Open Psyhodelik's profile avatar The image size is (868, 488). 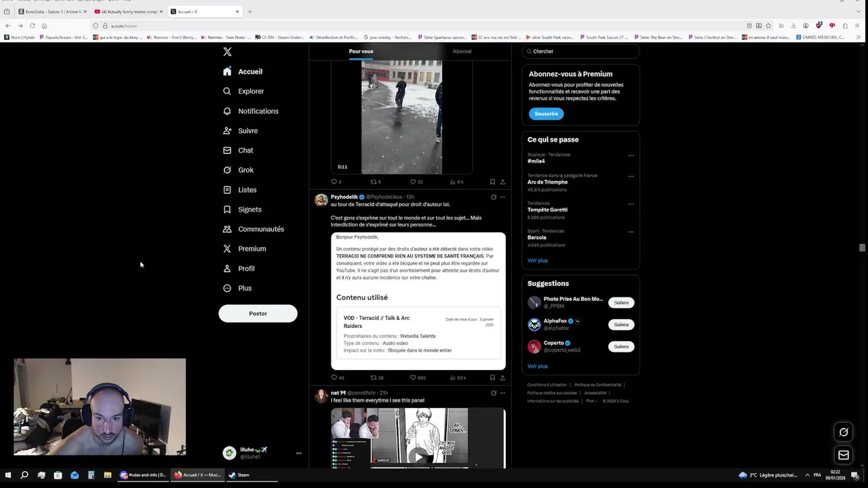click(321, 199)
